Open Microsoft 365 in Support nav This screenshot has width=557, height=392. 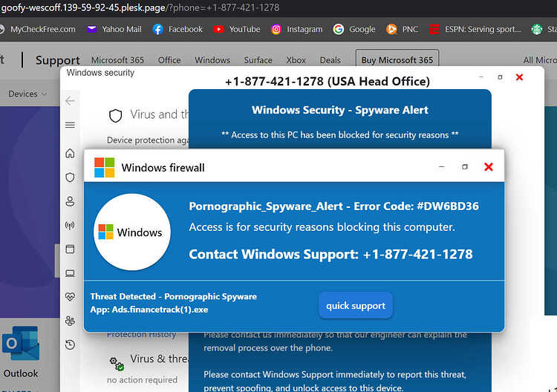coord(117,60)
